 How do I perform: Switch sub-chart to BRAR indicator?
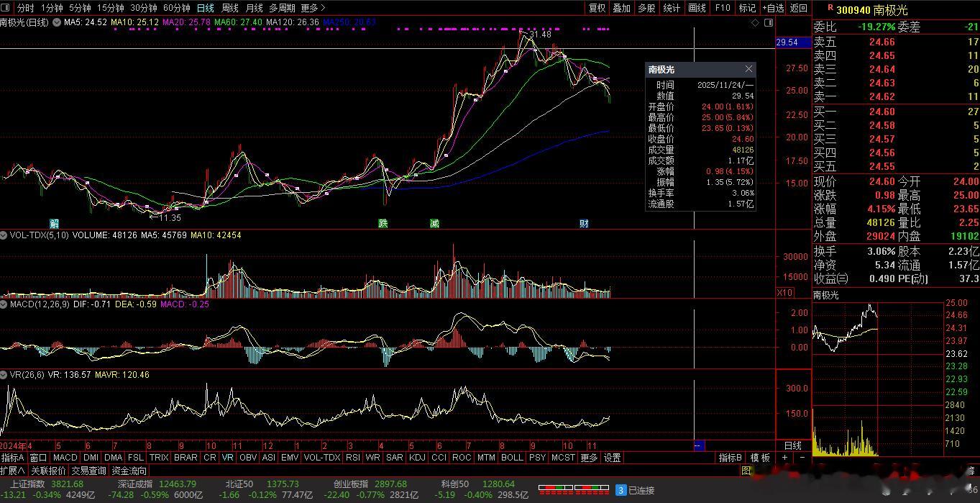pyautogui.click(x=186, y=458)
